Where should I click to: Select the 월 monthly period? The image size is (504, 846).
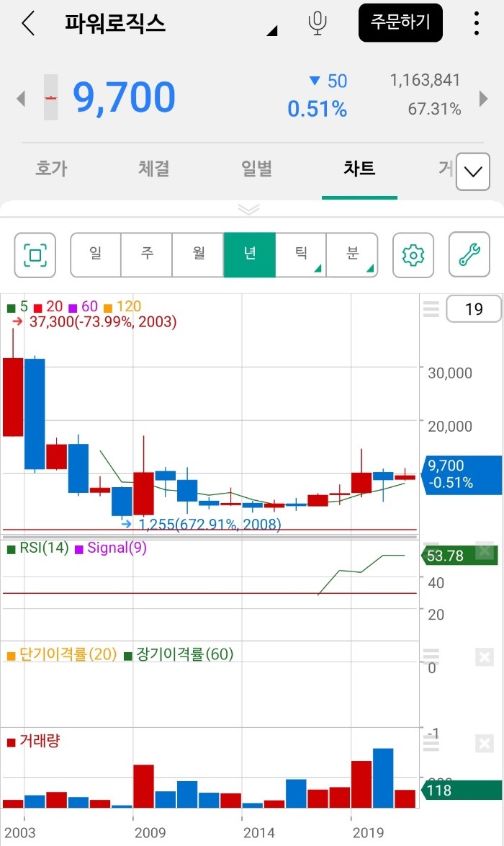[x=198, y=254]
